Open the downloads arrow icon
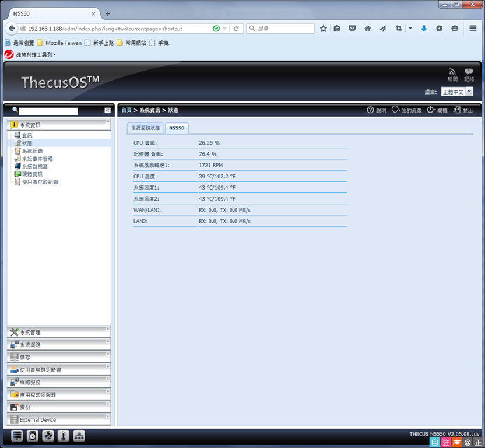 click(x=424, y=29)
